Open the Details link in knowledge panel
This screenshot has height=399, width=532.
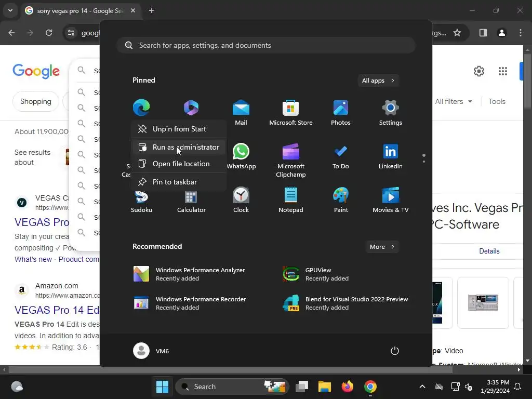(489, 251)
